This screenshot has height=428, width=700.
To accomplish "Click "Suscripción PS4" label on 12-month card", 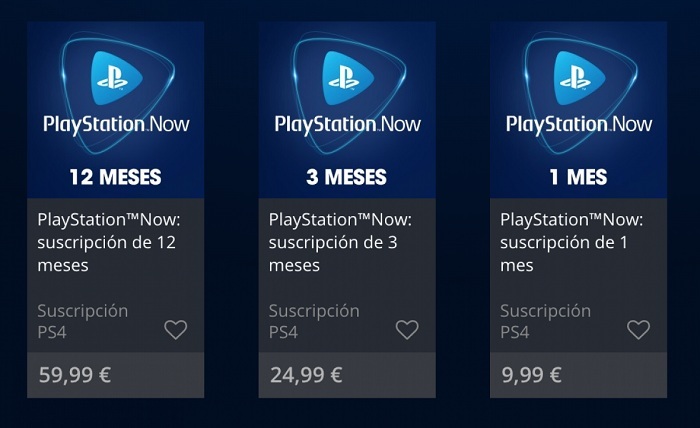I will [82, 320].
